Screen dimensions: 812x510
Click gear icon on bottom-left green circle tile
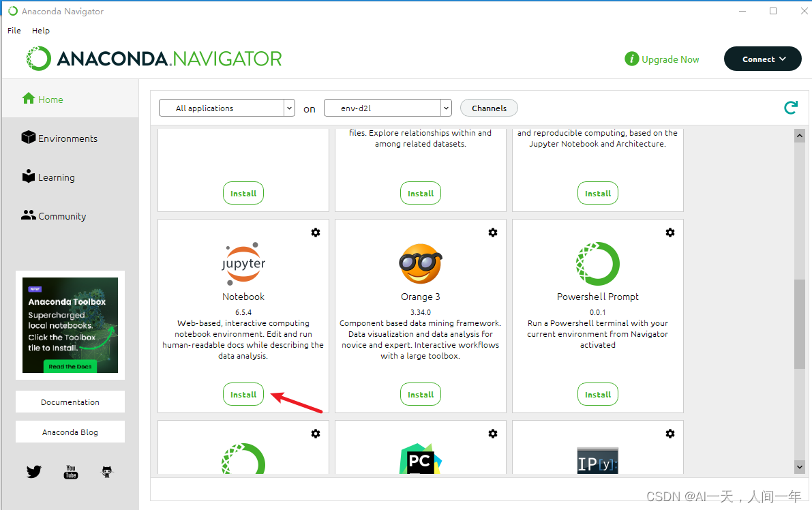click(x=316, y=434)
